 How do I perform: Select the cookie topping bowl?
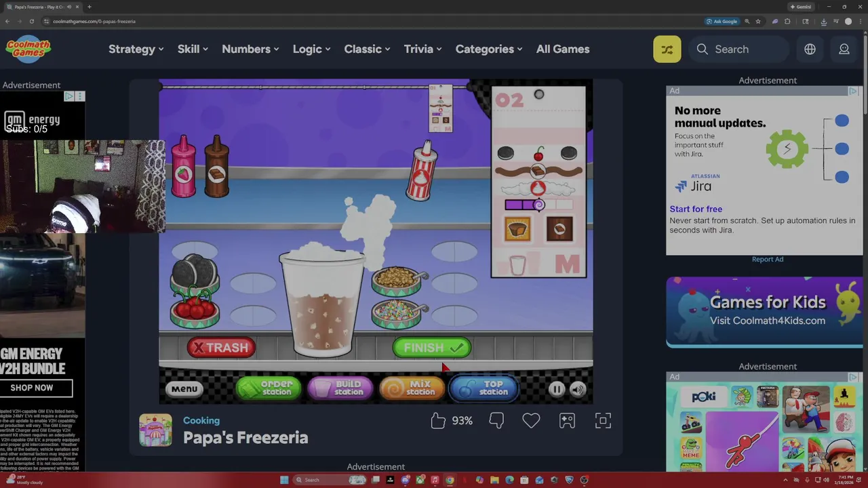tap(195, 274)
